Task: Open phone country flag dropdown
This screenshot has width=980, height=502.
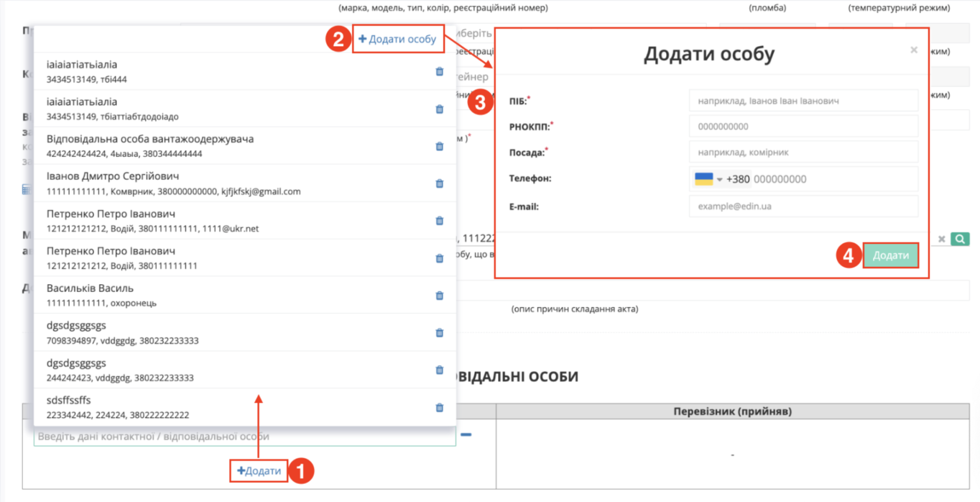Action: (x=708, y=179)
